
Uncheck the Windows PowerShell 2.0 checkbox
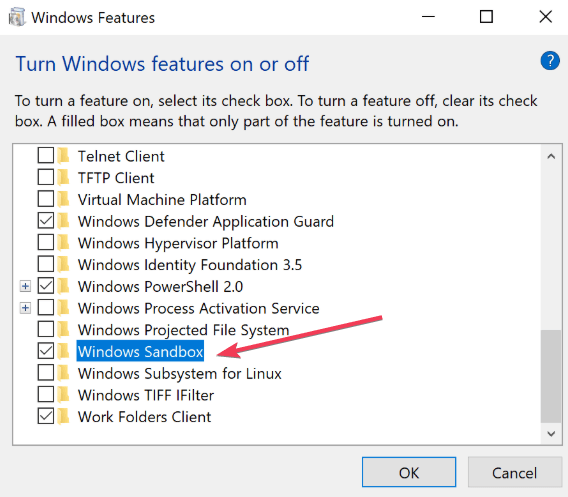(46, 286)
